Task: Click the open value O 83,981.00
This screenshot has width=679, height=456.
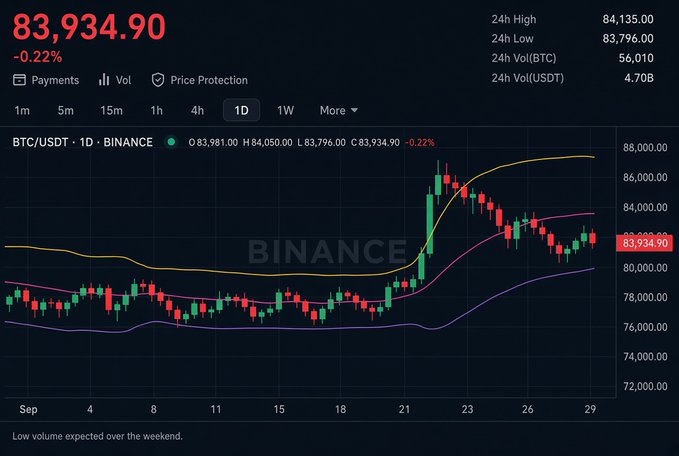Action: 213,142
